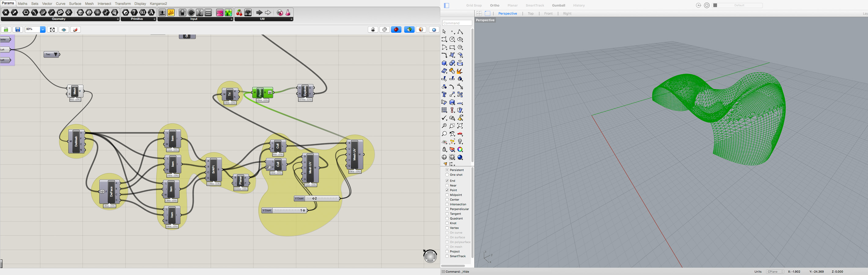The height and width of the screenshot is (275, 868).
Task: Select the Persistent radio option
Action: 447,170
